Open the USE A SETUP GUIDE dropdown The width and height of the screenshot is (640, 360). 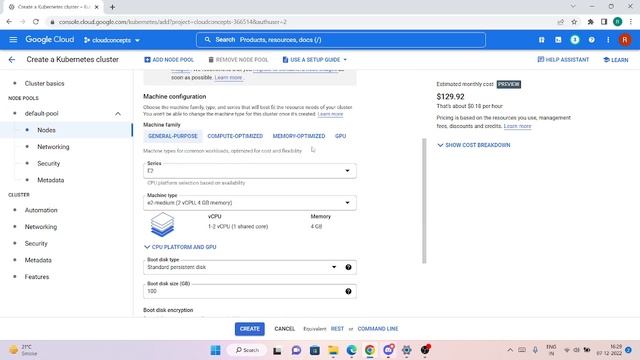point(314,60)
